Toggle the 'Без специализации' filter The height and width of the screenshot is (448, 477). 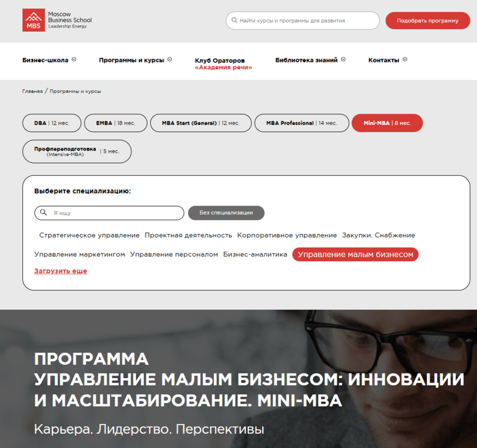[x=226, y=213]
